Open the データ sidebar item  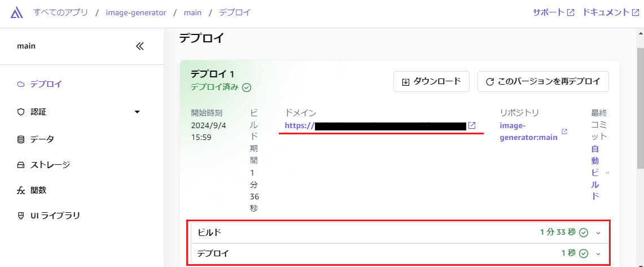42,139
